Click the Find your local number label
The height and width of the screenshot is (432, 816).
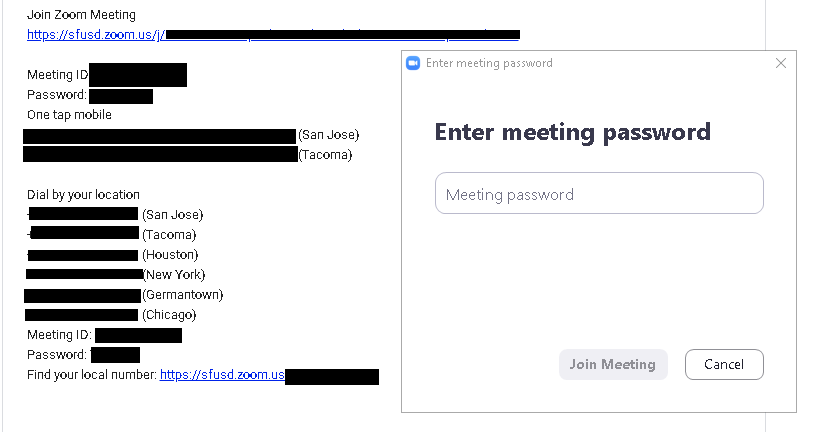tap(92, 375)
